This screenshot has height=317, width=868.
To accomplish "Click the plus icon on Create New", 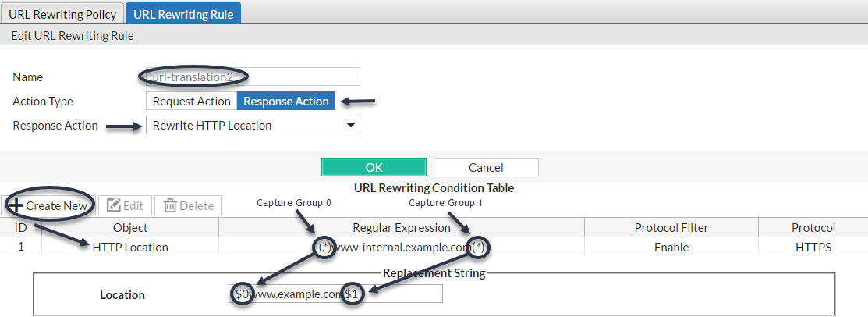I will tap(16, 205).
